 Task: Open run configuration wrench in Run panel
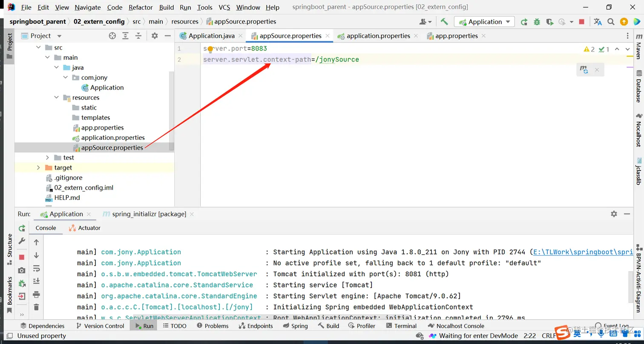[x=22, y=241]
